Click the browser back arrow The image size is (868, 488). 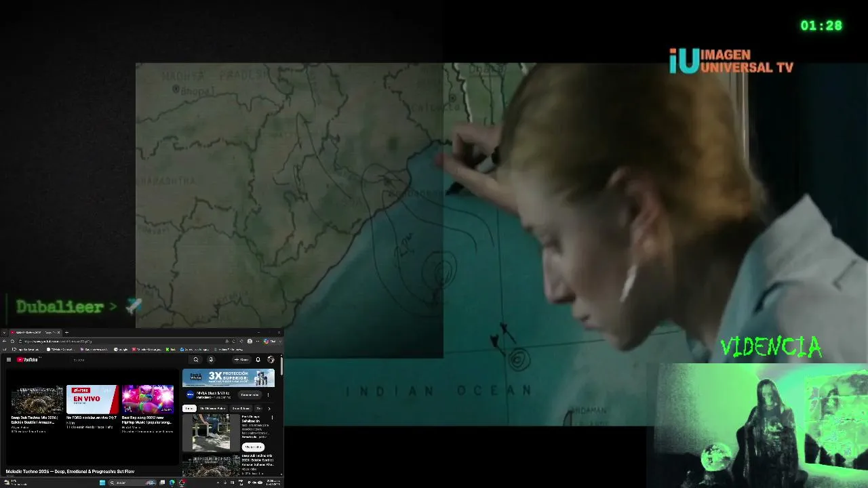[x=4, y=341]
